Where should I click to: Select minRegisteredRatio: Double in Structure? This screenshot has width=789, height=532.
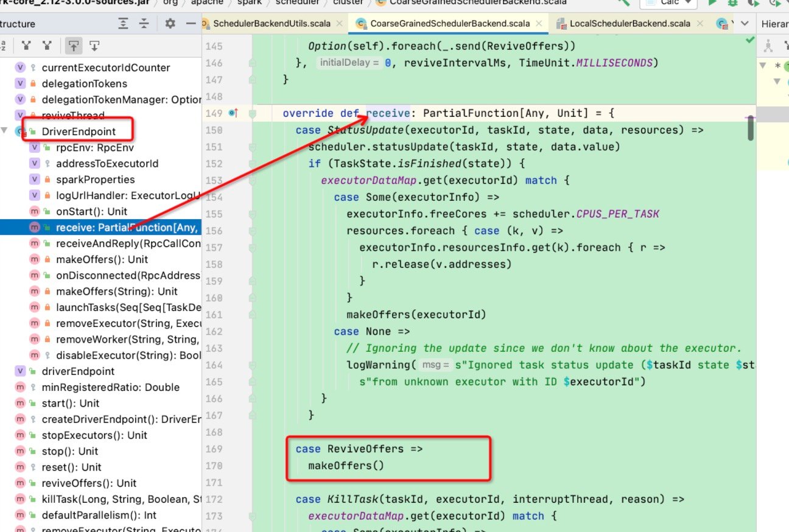(x=111, y=387)
